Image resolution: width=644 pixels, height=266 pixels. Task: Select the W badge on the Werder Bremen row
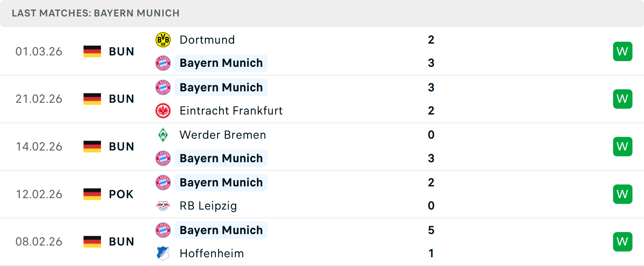623,146
